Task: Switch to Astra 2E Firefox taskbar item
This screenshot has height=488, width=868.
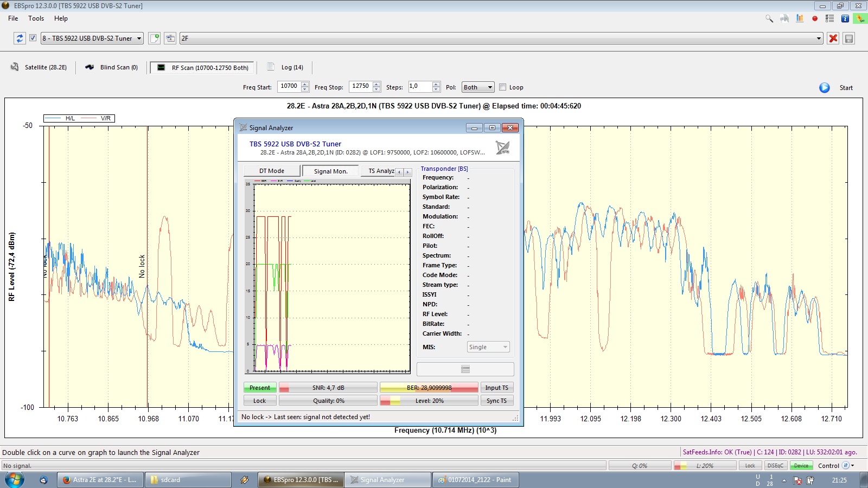Action: click(x=101, y=480)
